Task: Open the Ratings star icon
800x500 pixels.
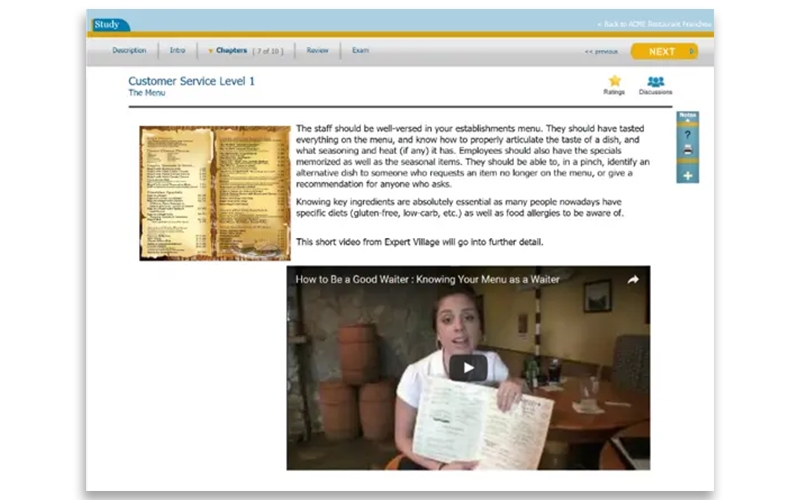Action: [x=614, y=82]
